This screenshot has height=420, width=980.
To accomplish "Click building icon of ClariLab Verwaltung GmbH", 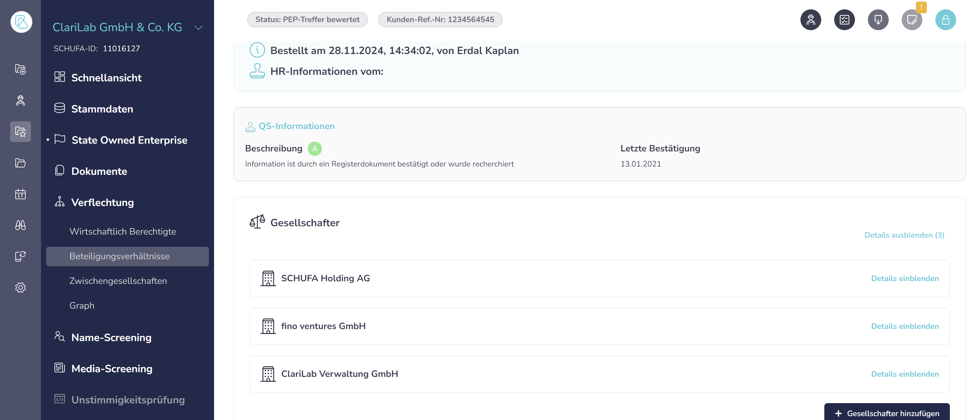I will (268, 374).
